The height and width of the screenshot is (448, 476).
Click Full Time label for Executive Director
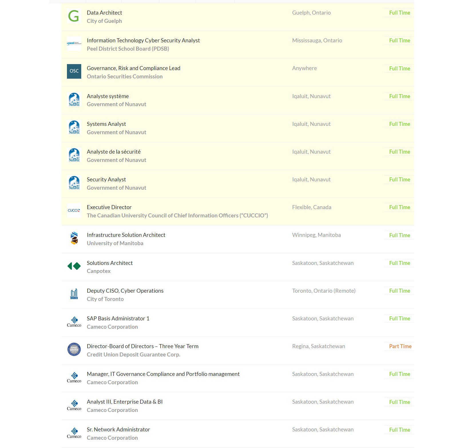click(400, 207)
